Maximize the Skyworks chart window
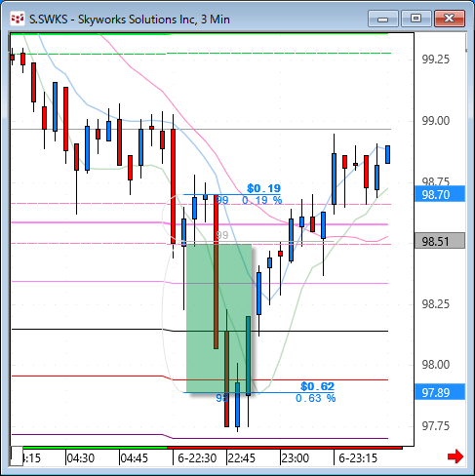 [x=416, y=19]
